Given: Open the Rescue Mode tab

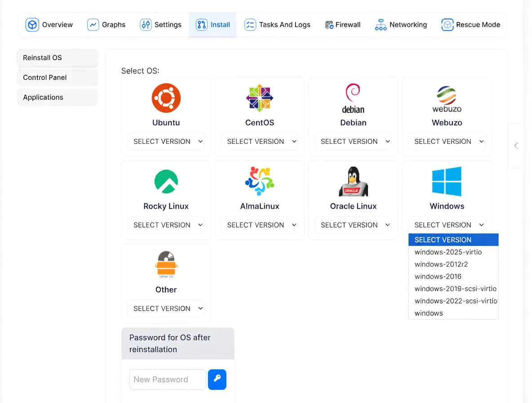Looking at the screenshot, I should 470,25.
